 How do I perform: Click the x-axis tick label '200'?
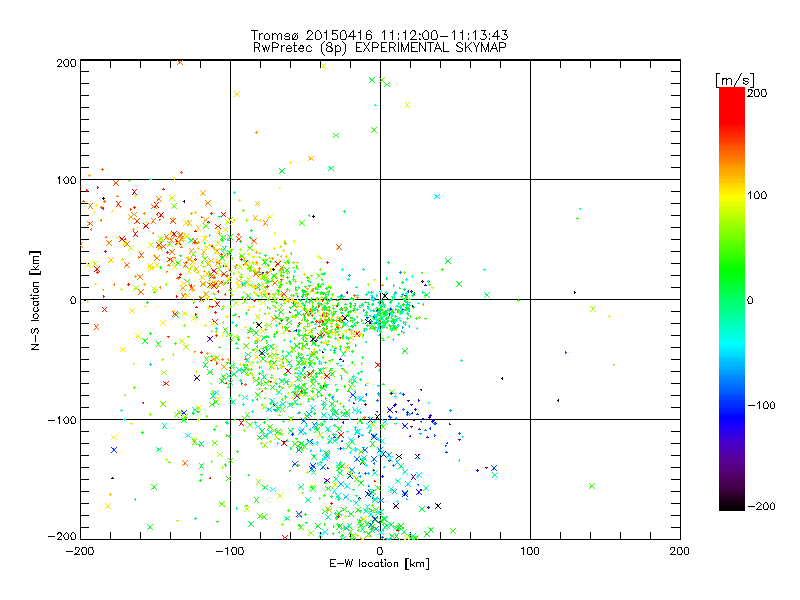click(680, 552)
